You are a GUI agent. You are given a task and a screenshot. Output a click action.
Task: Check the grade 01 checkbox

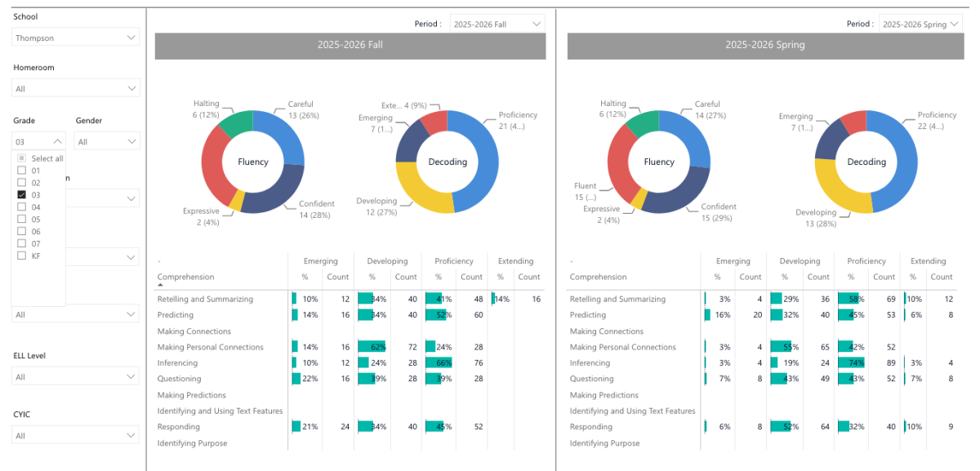(x=21, y=171)
